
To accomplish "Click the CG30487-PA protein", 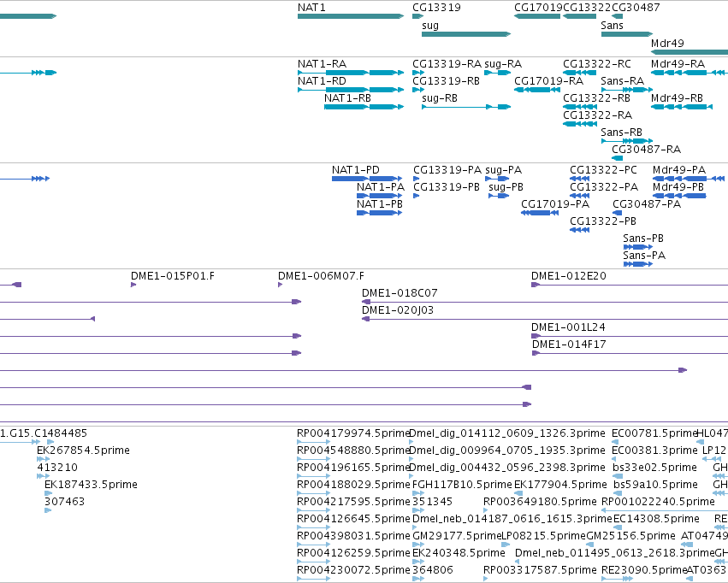I will tap(618, 213).
